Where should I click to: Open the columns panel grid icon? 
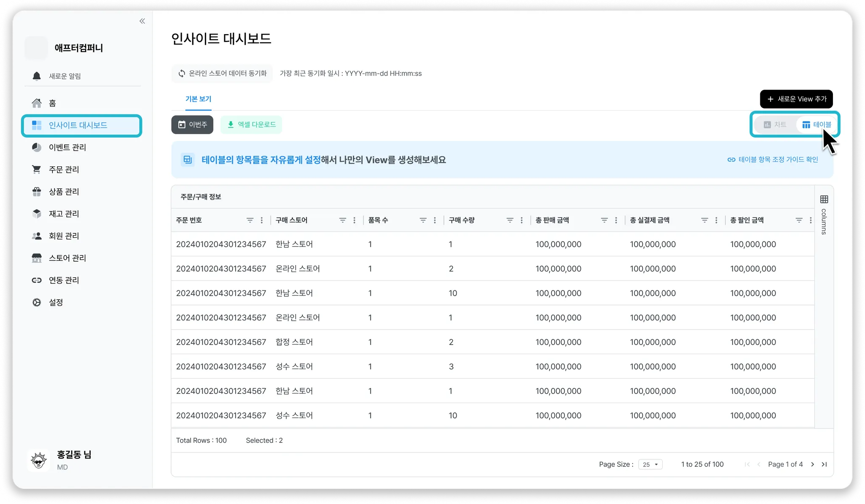point(824,199)
